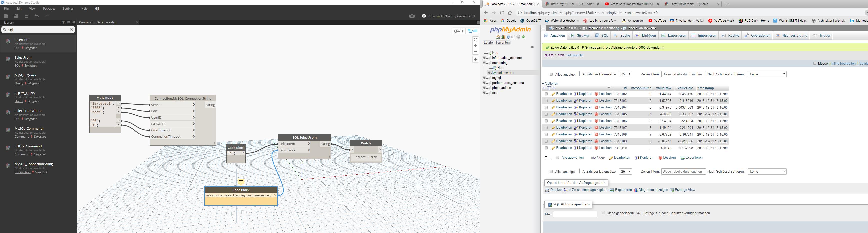
Task: Open the Settings menu in Dynamo
Action: pos(68,9)
